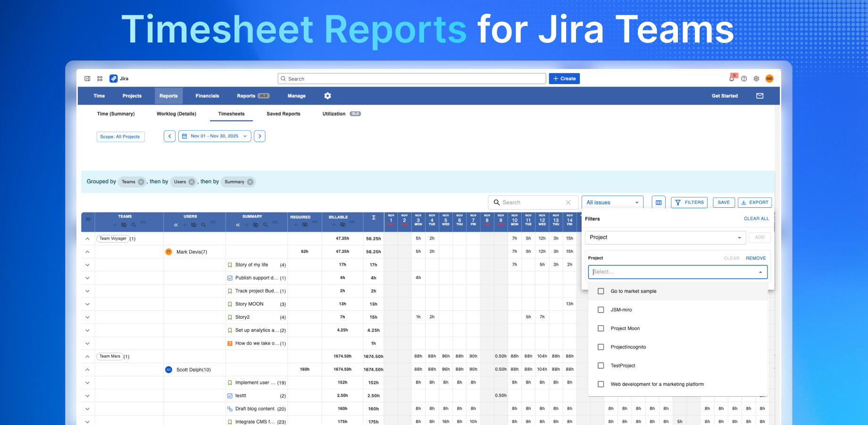Click CLEAR ALL in the Filters panel

coord(756,218)
